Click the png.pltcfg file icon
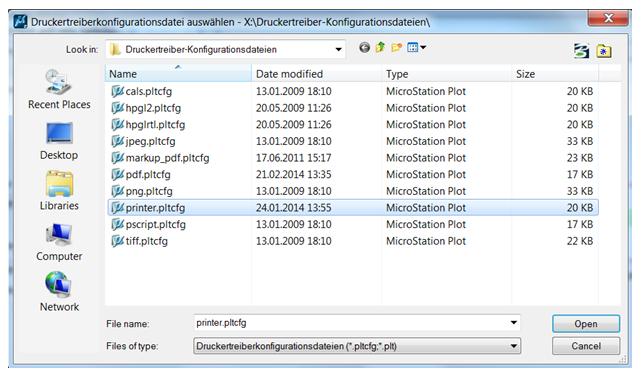Screen dimensions: 641x378 pyautogui.click(x=117, y=191)
